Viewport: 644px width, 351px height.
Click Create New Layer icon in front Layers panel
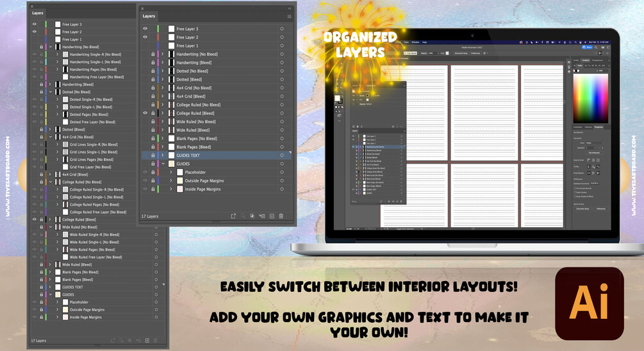(272, 216)
